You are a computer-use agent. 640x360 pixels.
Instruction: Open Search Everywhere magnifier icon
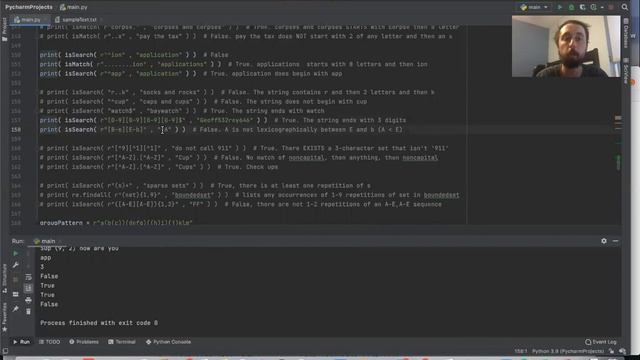coord(625,7)
